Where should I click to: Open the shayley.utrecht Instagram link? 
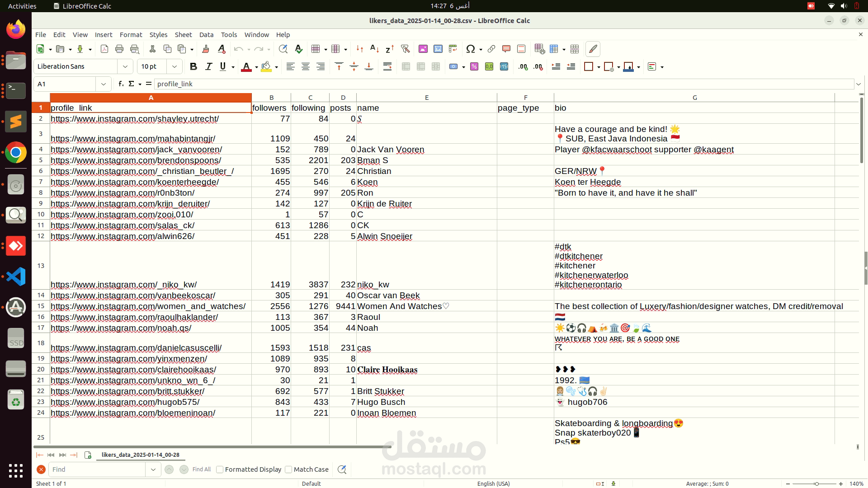tap(135, 119)
